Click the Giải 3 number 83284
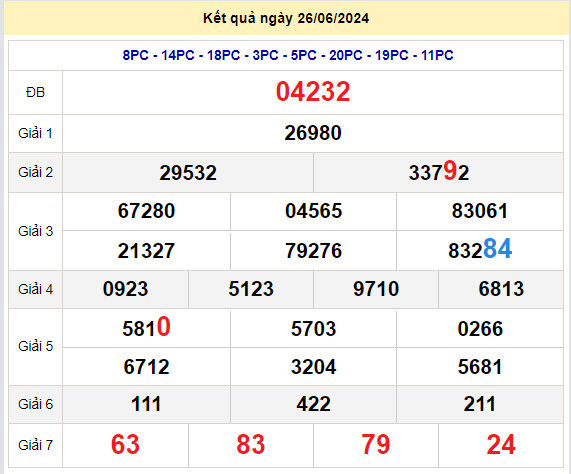This screenshot has height=474, width=571. click(480, 249)
